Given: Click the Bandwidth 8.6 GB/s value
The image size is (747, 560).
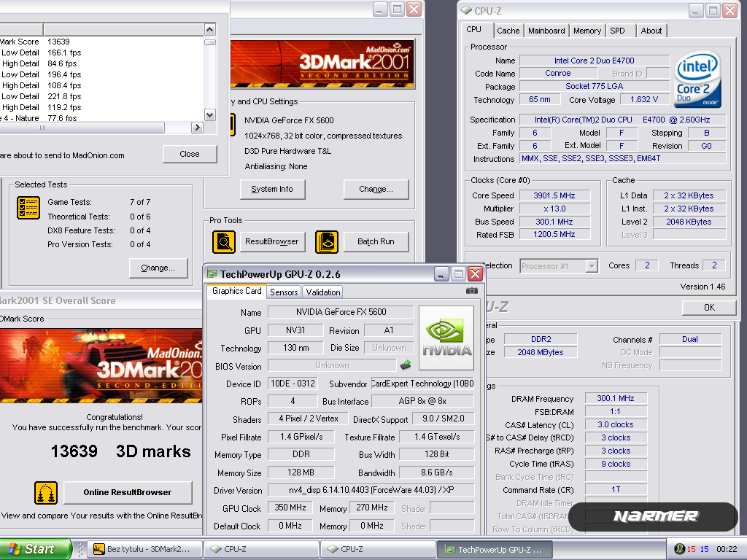Looking at the screenshot, I should pyautogui.click(x=437, y=472).
